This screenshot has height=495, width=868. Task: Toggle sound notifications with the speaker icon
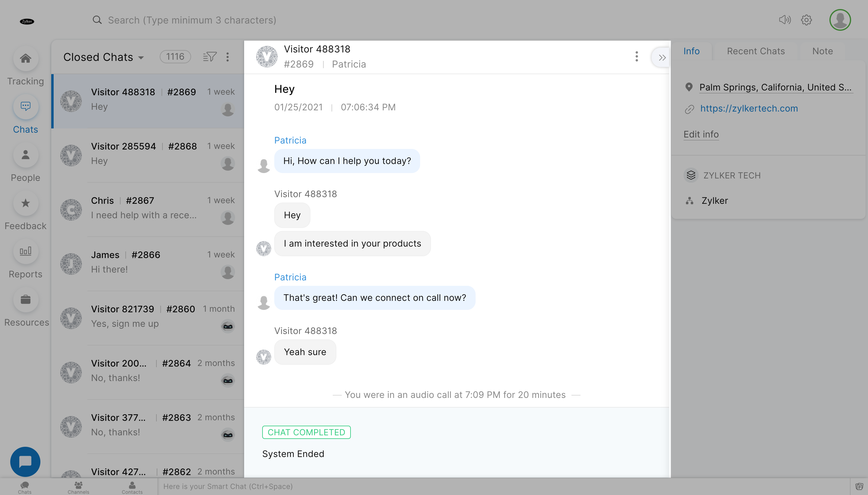785,20
